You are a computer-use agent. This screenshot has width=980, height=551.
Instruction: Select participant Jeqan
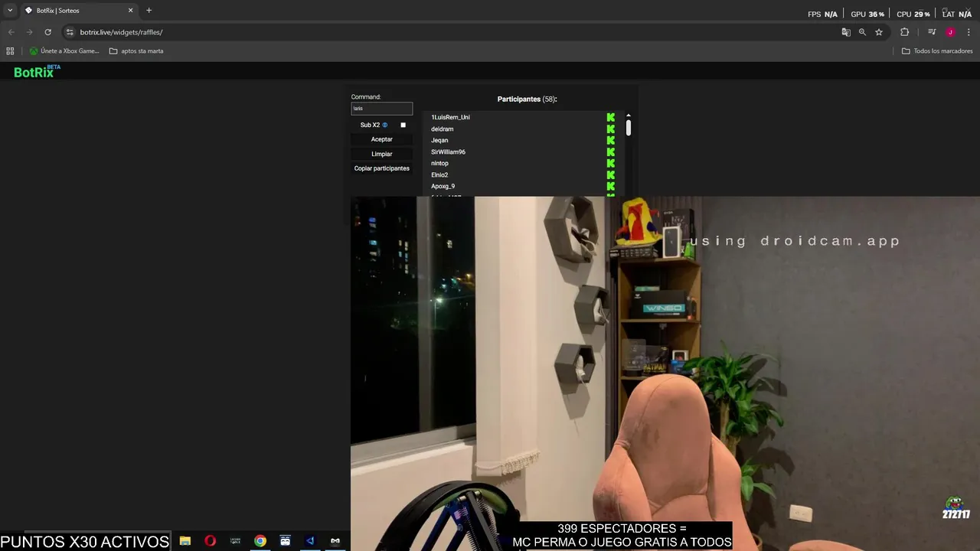click(439, 140)
